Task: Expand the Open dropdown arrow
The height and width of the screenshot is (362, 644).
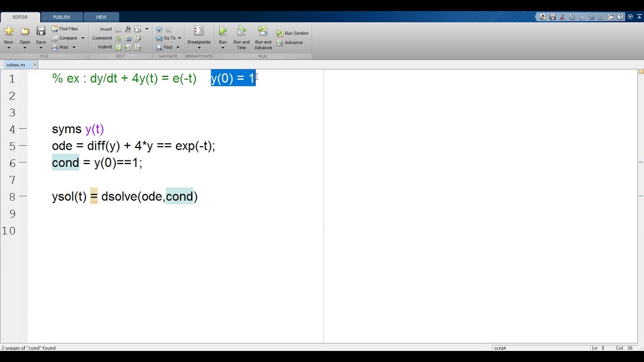Action: click(25, 48)
